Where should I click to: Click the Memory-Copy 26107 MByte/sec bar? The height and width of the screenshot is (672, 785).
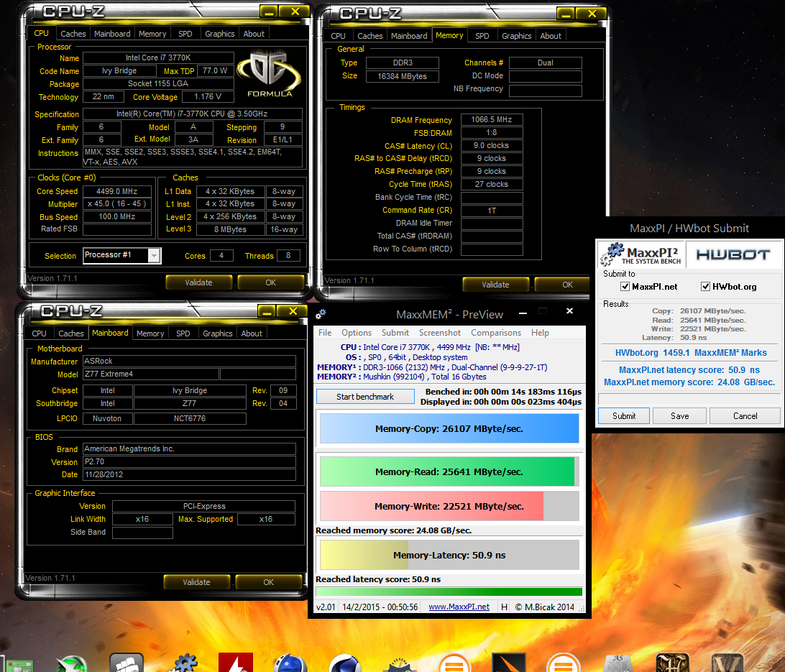[449, 429]
